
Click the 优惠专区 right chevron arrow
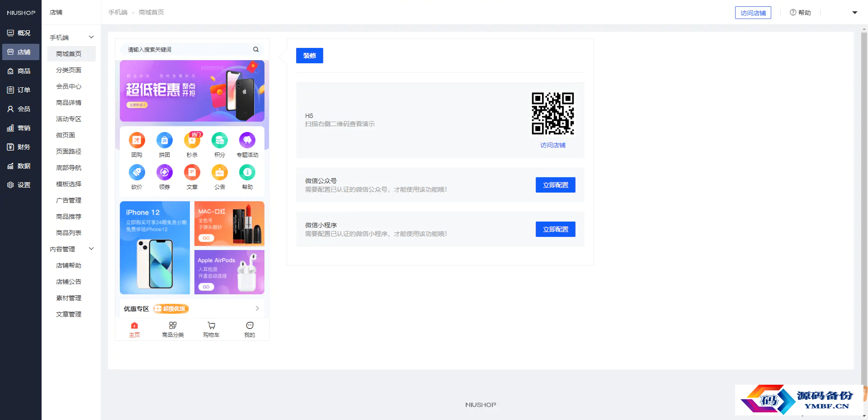click(257, 308)
